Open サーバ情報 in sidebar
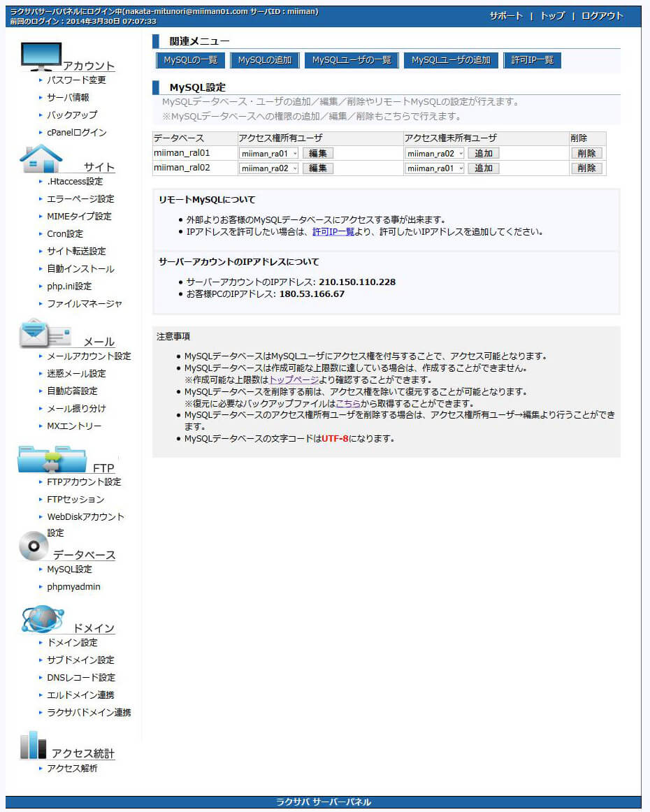 [x=68, y=97]
